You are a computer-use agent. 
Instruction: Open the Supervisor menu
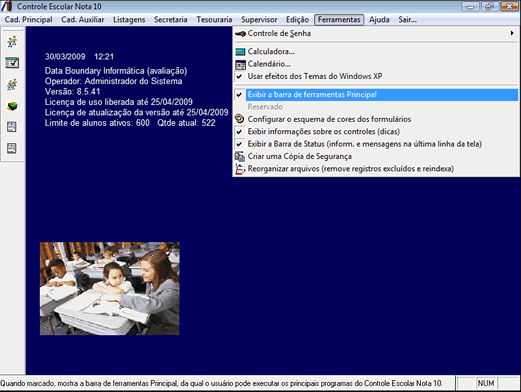click(x=259, y=20)
